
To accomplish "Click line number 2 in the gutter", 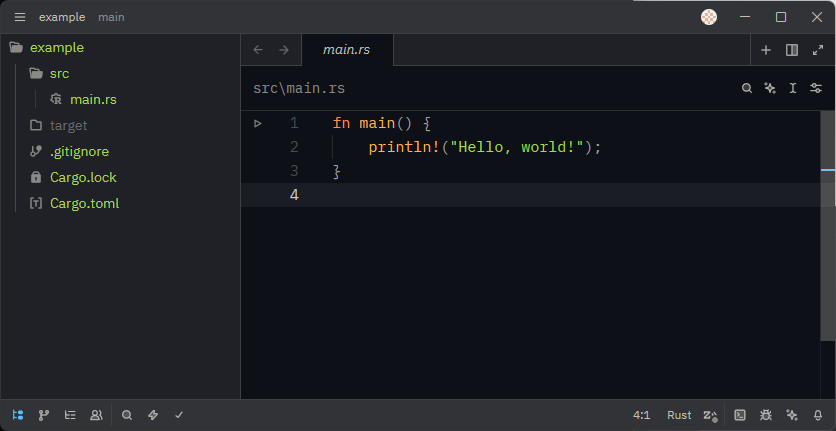I will pyautogui.click(x=294, y=147).
